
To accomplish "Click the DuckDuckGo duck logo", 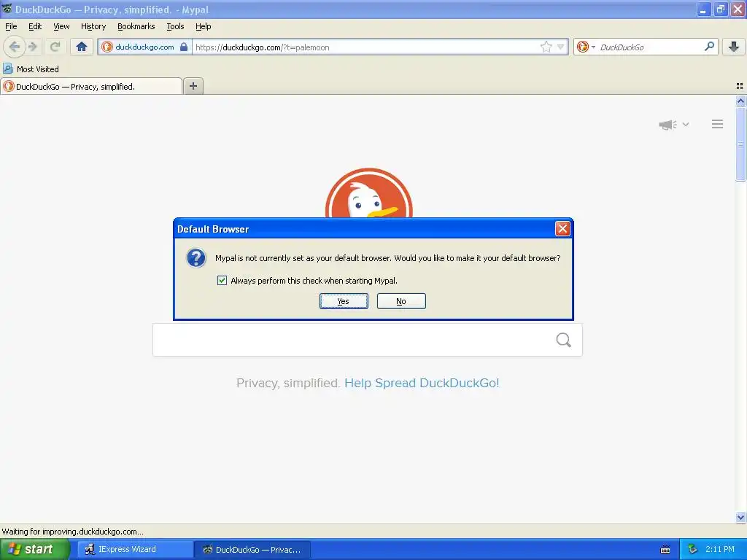I will pos(368,192).
